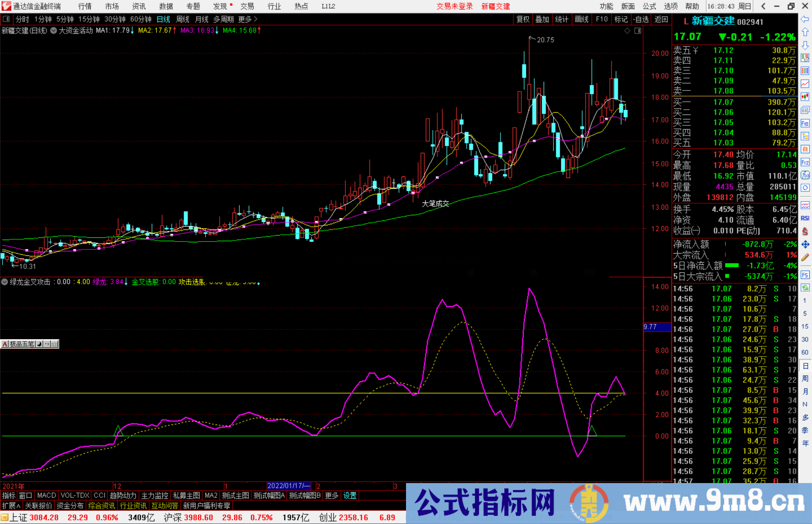Viewport: 812px width, 524px height.
Task: Switch to the MACD indicator tab
Action: (46, 495)
